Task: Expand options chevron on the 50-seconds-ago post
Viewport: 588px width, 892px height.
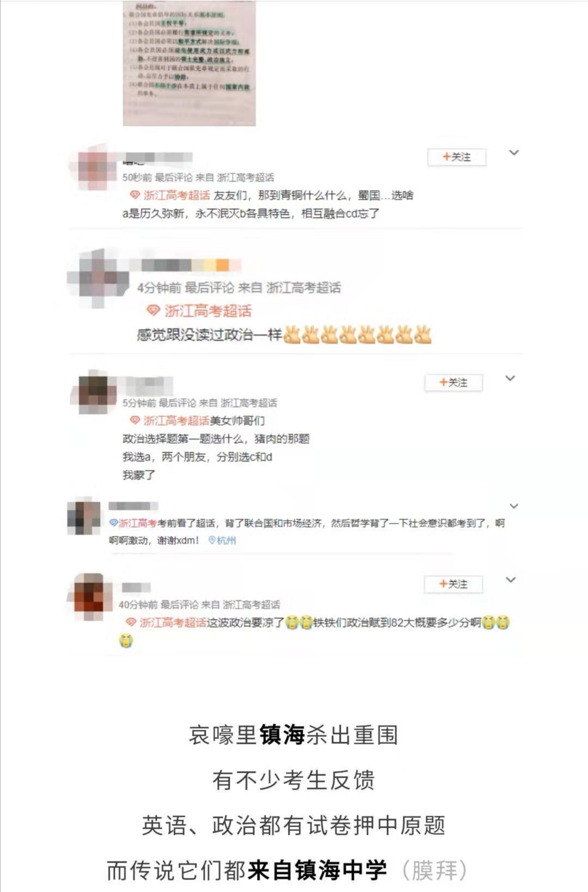Action: [513, 152]
